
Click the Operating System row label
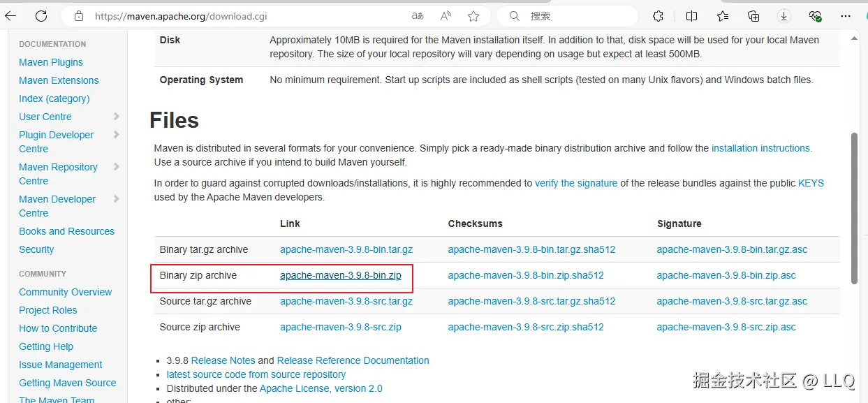pos(202,80)
